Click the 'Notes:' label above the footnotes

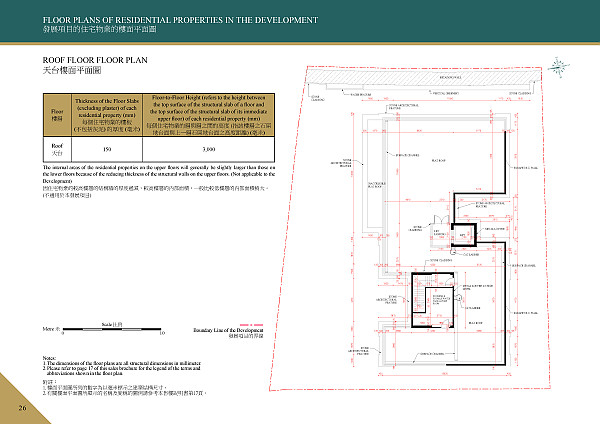[x=50, y=357]
